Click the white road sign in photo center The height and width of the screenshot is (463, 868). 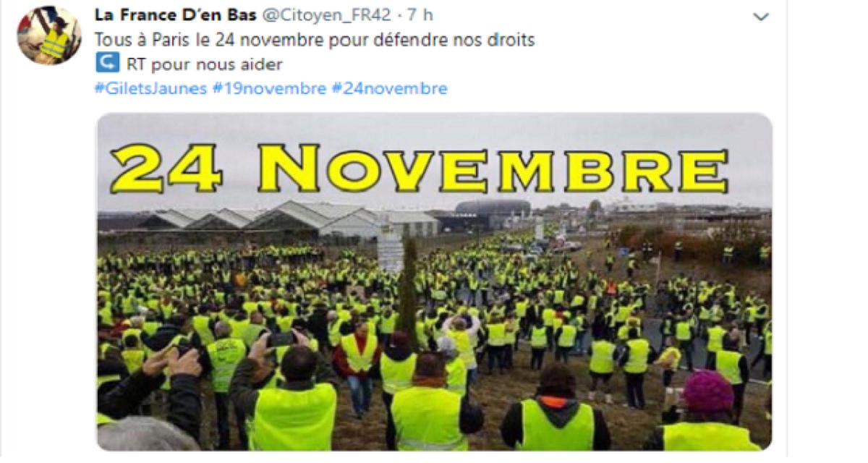click(x=390, y=253)
